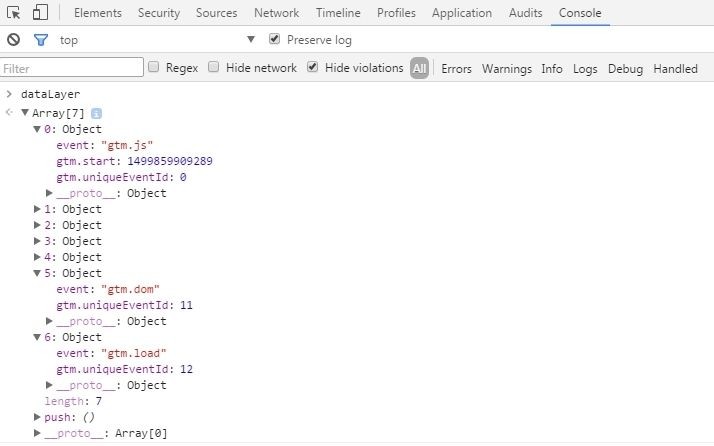Collapse the 5: Object entry
Screen dimensions: 714x446
pos(37,273)
